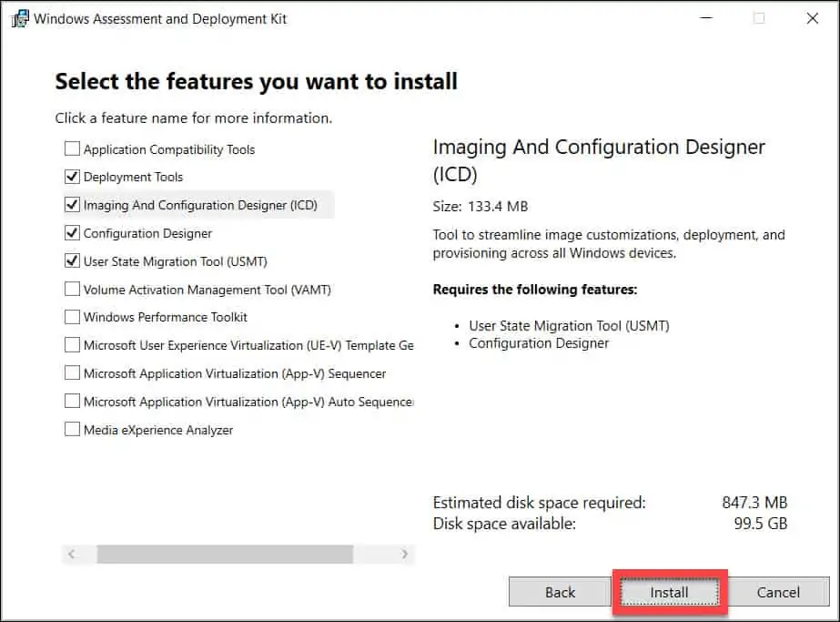Cancel the ADK setup
Screen dimensions: 840x622
[778, 592]
